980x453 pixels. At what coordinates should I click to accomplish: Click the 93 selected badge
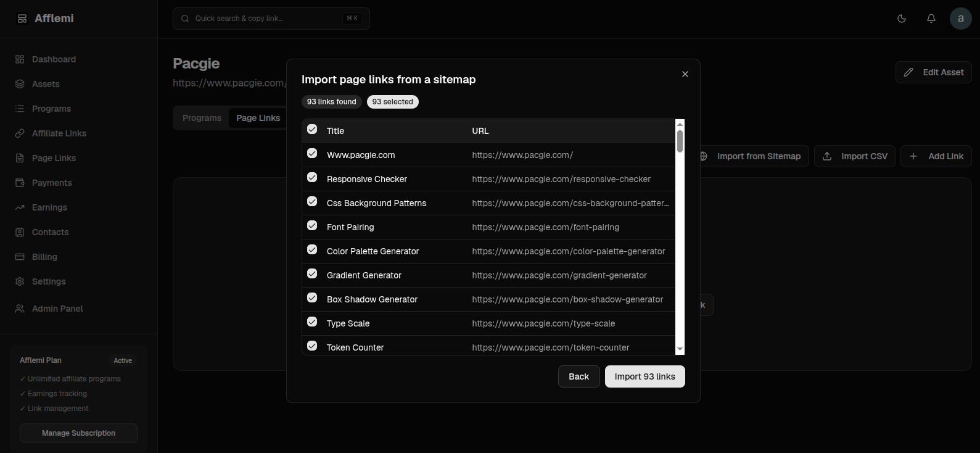[x=392, y=102]
